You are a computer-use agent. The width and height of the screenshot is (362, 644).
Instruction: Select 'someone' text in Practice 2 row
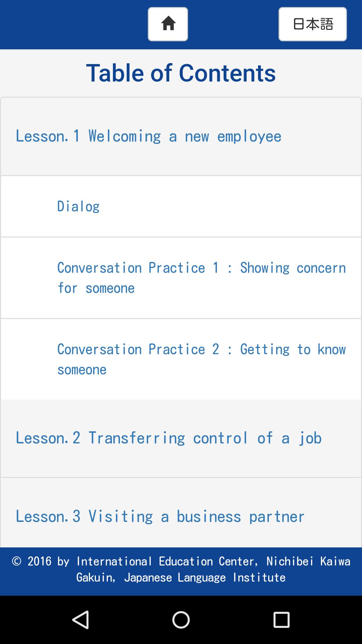pos(82,370)
